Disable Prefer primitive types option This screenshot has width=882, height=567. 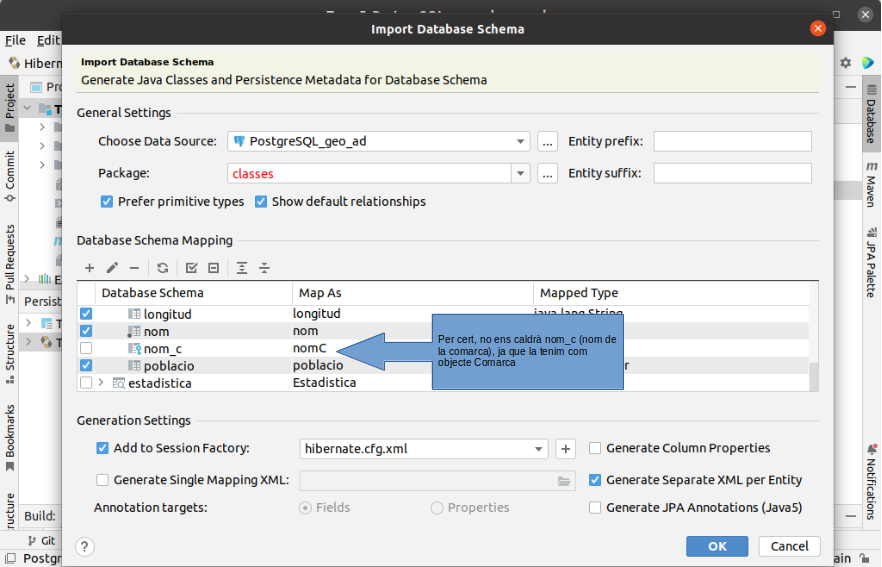coord(107,201)
